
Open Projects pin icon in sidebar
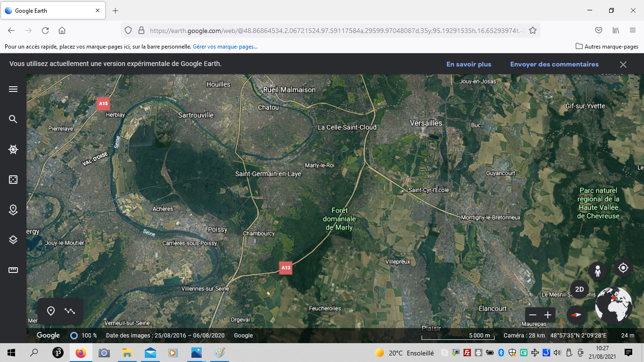[x=13, y=210]
